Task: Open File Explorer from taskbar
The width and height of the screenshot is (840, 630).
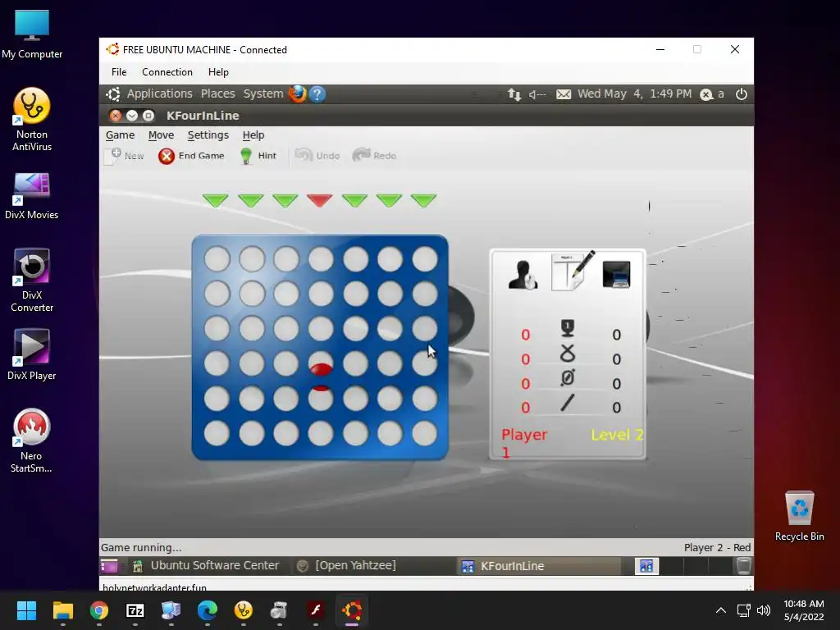Action: click(62, 610)
